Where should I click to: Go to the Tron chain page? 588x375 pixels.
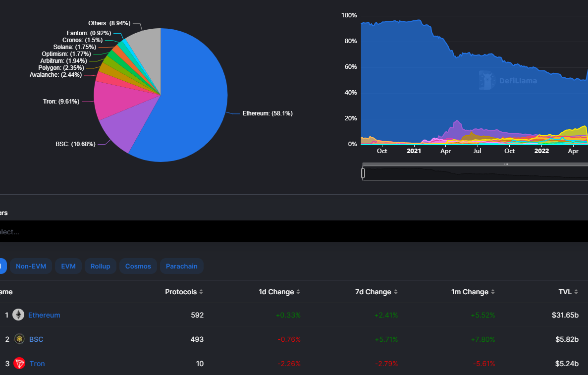click(x=37, y=364)
